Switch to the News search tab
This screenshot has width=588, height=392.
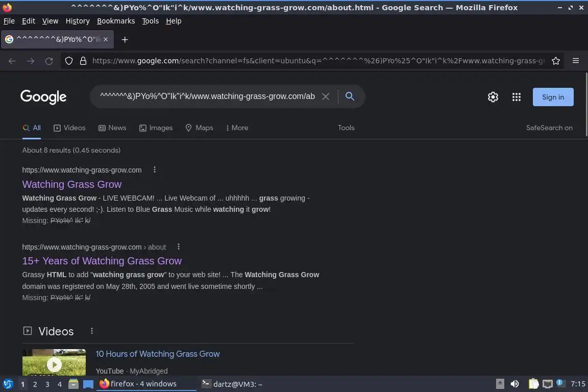click(112, 128)
